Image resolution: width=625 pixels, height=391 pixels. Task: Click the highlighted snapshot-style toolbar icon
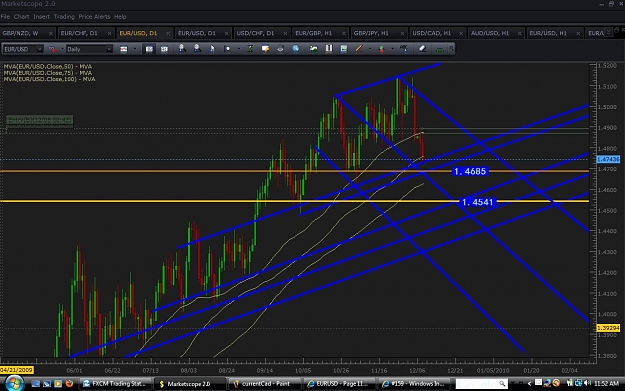coord(149,49)
